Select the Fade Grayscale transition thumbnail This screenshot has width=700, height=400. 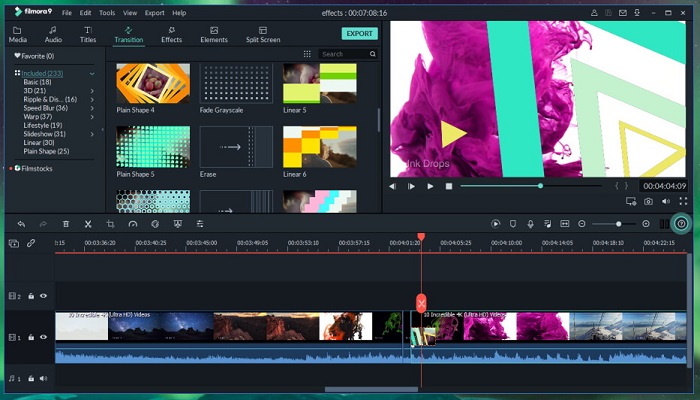pos(236,83)
